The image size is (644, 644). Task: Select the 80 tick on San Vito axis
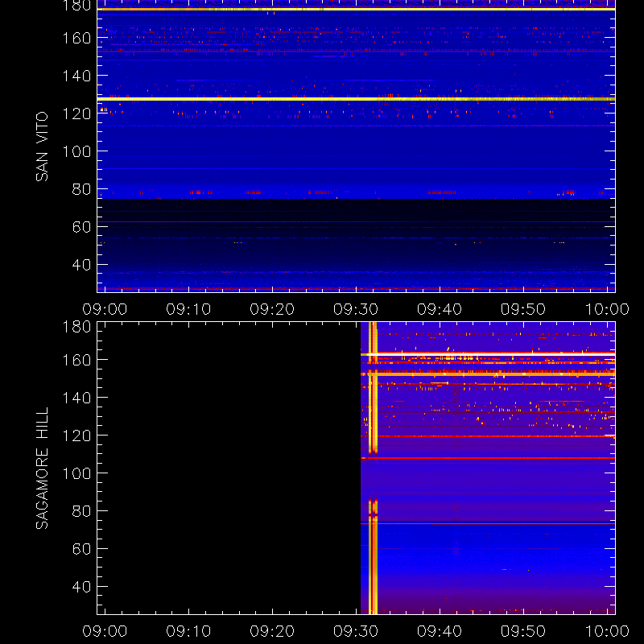point(81,189)
